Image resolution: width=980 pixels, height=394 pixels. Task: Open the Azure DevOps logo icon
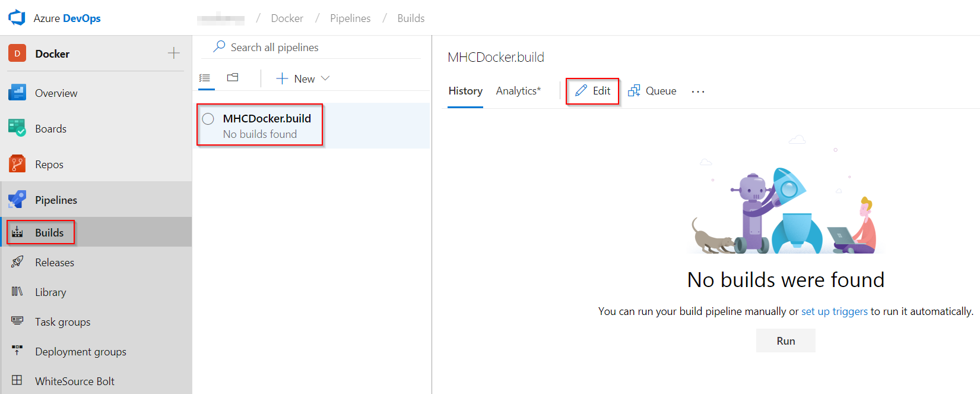17,18
